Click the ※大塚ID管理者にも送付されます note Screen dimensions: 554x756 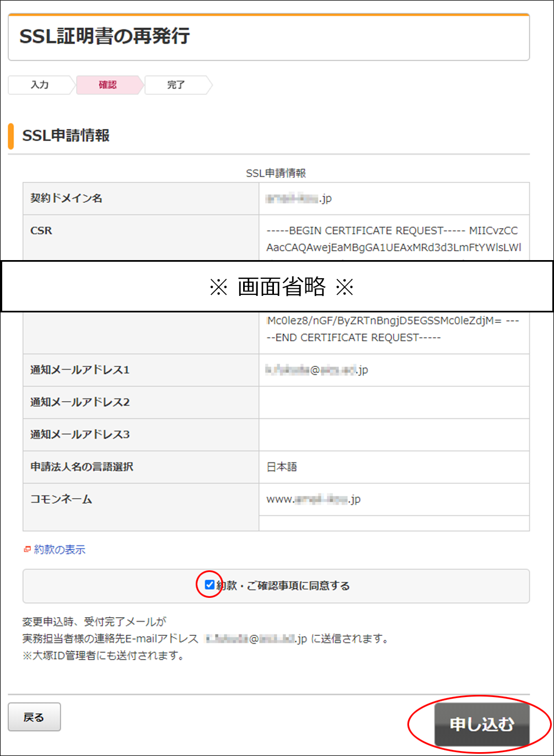[103, 656]
